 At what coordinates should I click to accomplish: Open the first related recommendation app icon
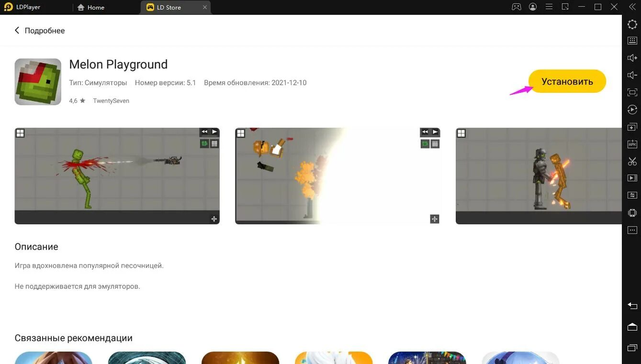coord(54,358)
